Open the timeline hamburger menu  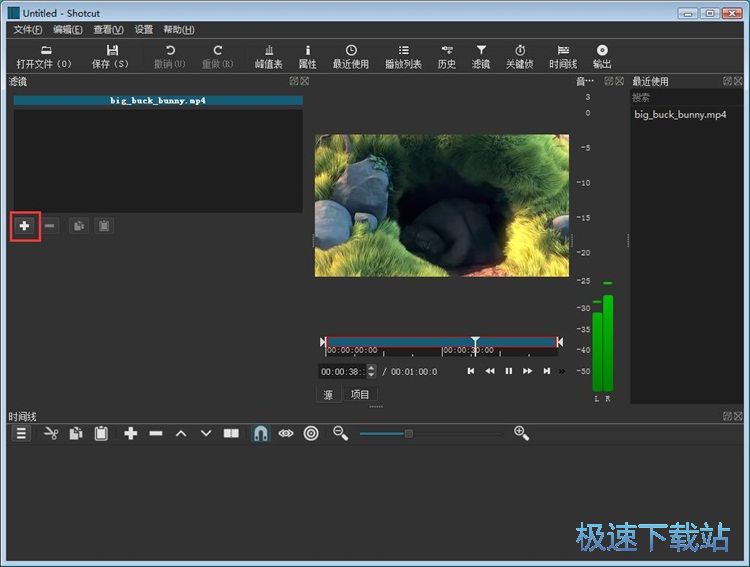21,433
